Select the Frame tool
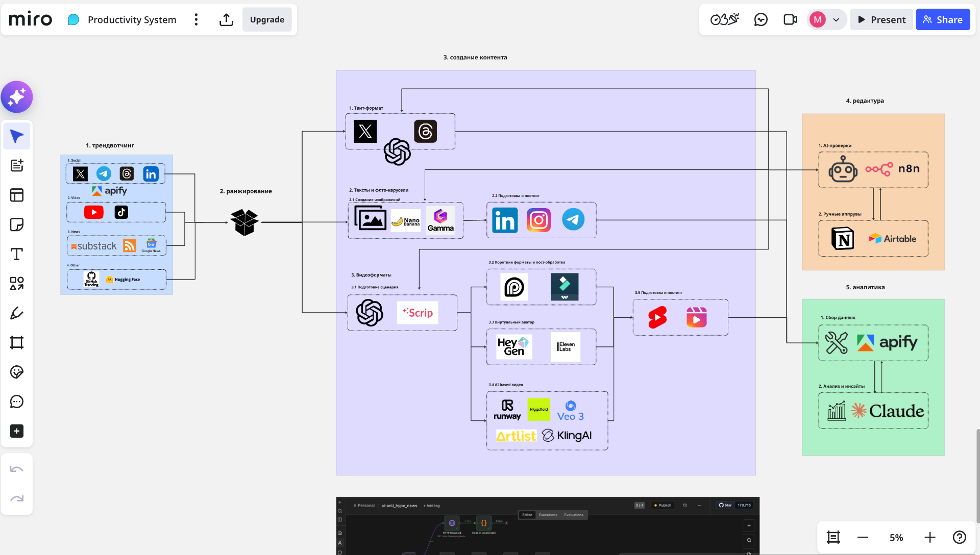This screenshot has width=980, height=555. (17, 342)
